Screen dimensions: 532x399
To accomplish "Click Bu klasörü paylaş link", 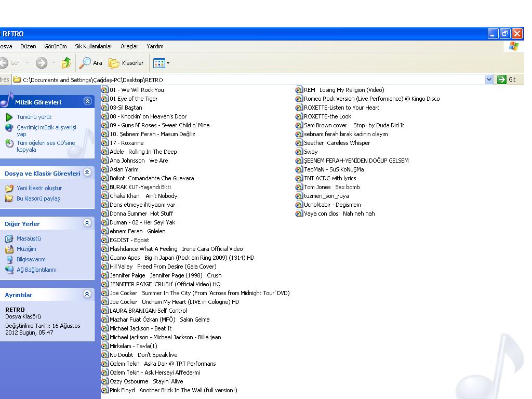I will point(38,198).
